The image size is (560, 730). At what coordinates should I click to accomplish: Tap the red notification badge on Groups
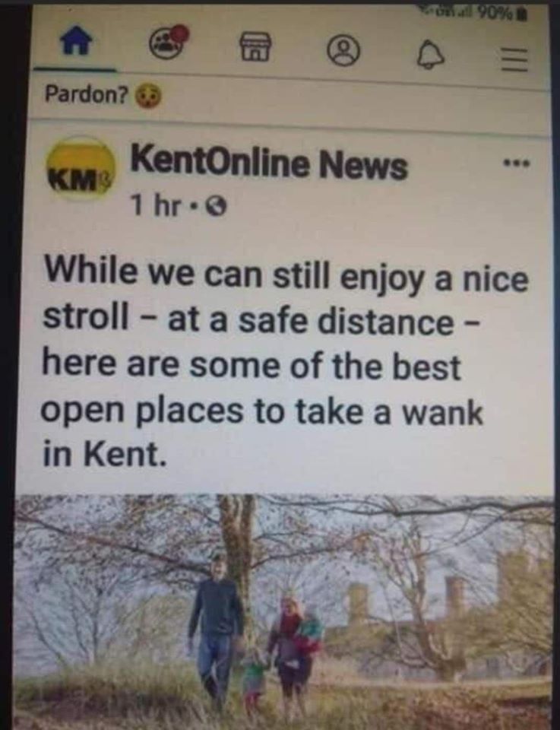click(181, 32)
